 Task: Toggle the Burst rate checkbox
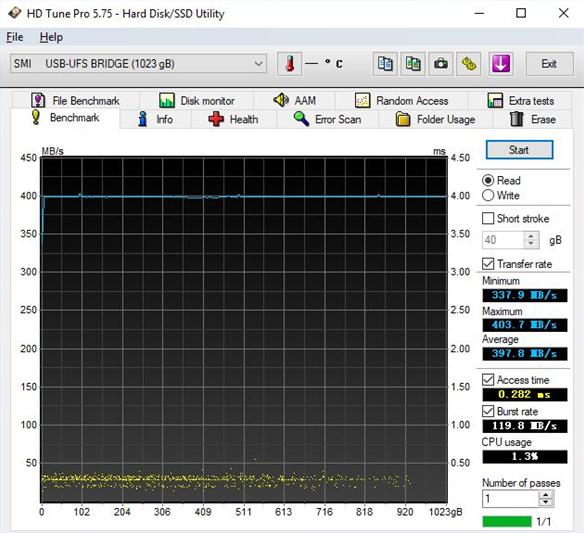point(488,411)
